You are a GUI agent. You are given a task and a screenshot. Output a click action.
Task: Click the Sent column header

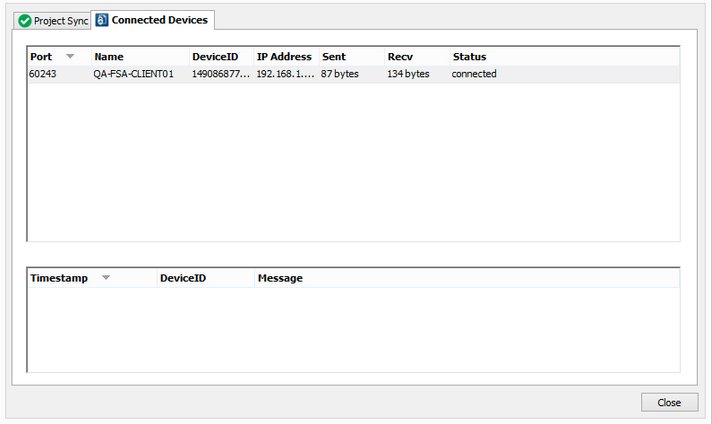tap(334, 57)
